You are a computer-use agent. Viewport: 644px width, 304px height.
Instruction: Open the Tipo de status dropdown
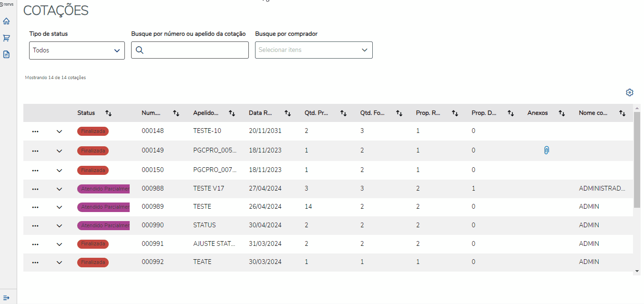pyautogui.click(x=77, y=51)
